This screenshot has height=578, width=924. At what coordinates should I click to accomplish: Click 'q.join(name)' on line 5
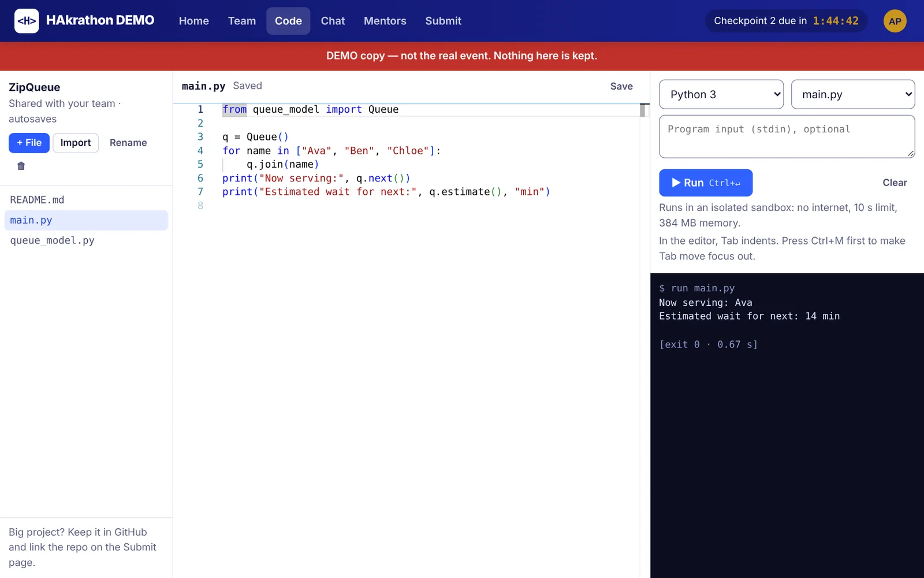coord(283,164)
